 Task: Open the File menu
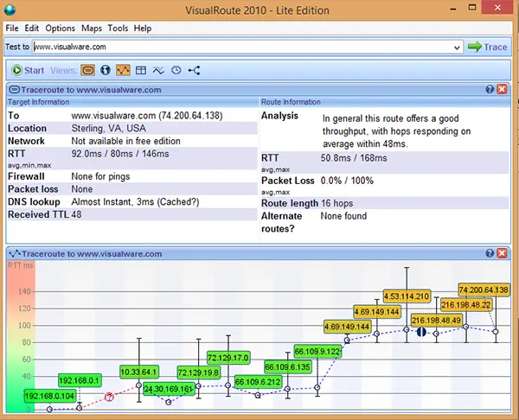[12, 29]
